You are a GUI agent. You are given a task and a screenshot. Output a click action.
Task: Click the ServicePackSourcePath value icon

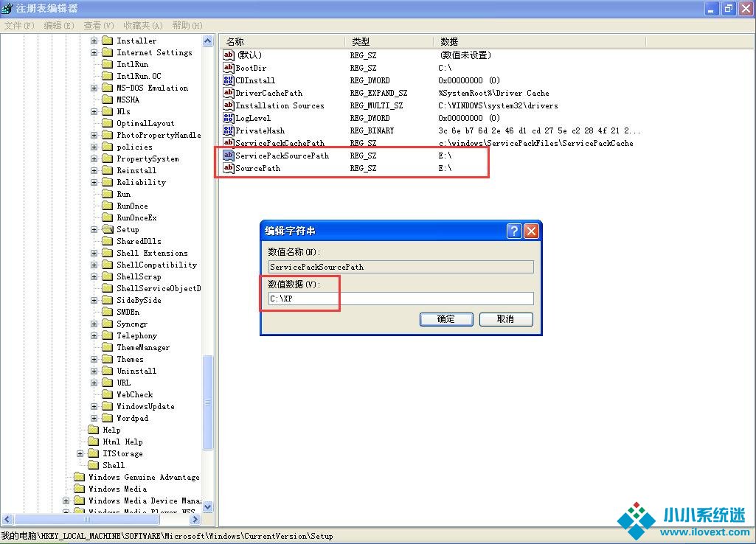229,156
